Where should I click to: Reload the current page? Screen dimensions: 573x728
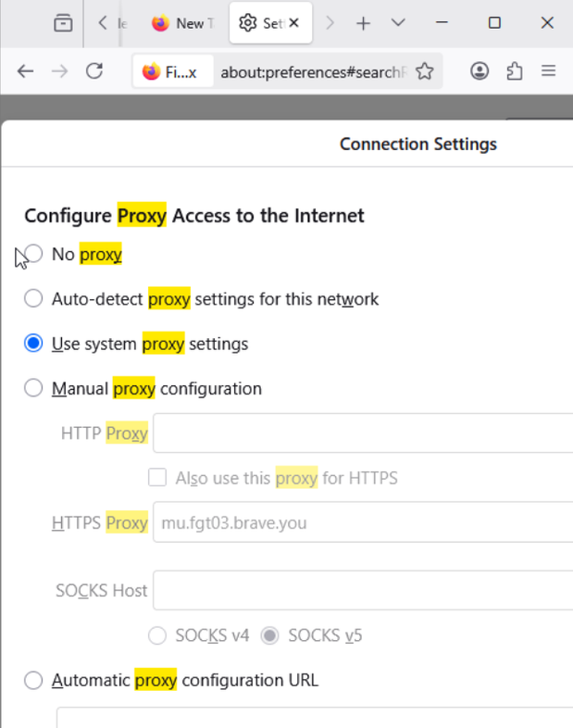93,71
